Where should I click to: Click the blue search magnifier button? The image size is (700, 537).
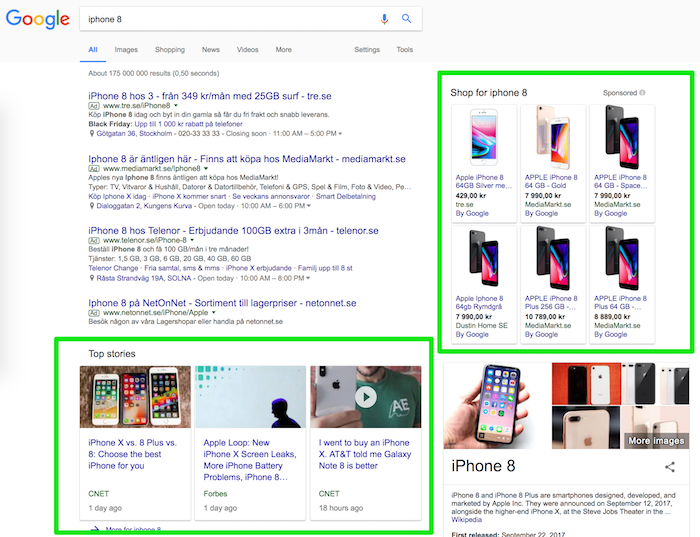[x=406, y=18]
